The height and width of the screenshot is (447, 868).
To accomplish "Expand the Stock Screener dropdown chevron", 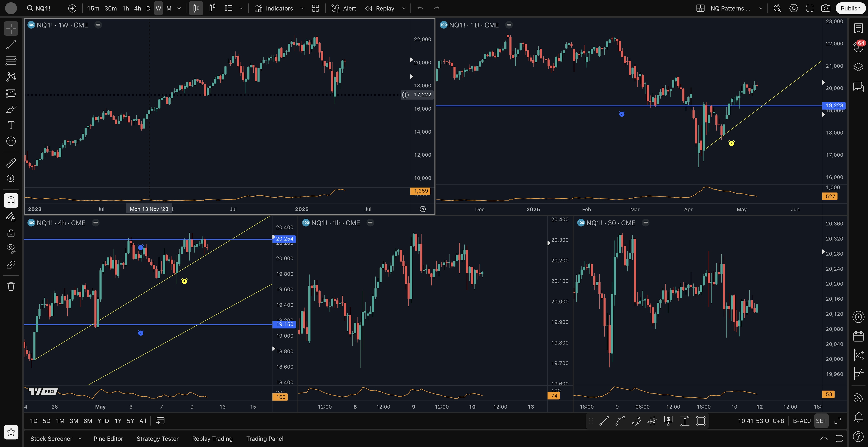I will click(80, 439).
